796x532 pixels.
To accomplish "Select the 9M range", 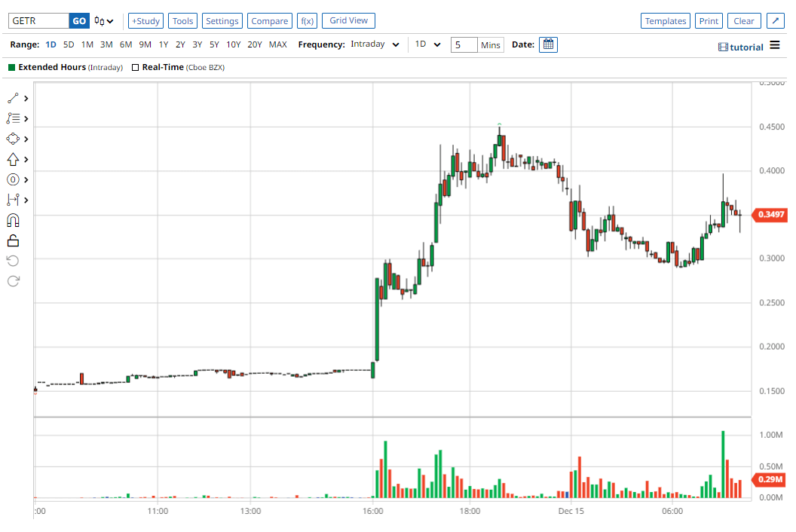I will point(145,44).
